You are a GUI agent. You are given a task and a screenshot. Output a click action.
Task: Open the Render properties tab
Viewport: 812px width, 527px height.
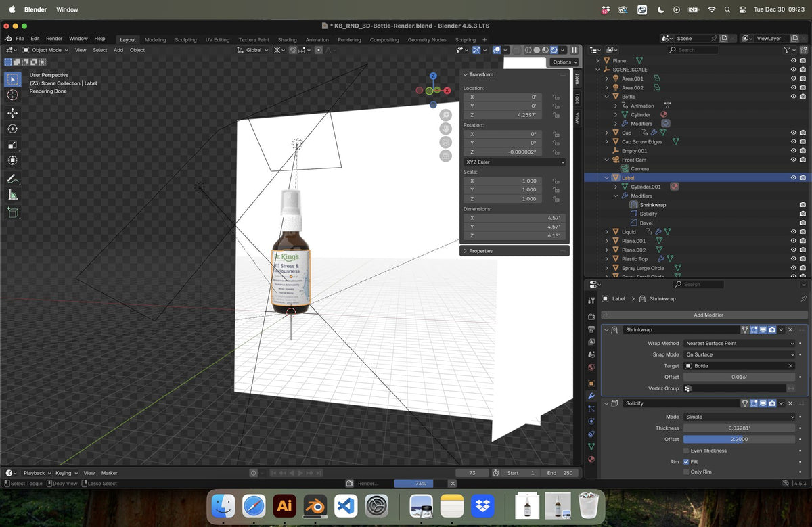591,316
